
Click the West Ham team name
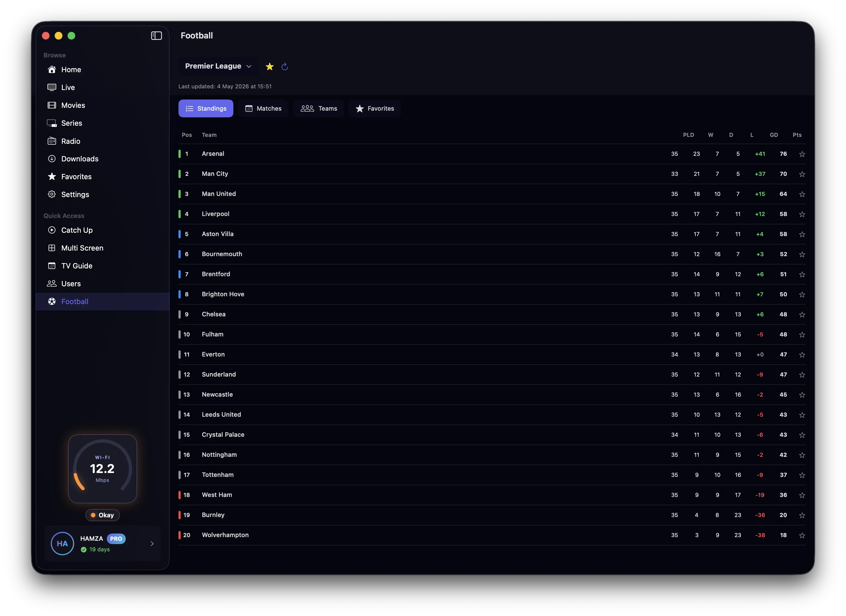pos(217,495)
